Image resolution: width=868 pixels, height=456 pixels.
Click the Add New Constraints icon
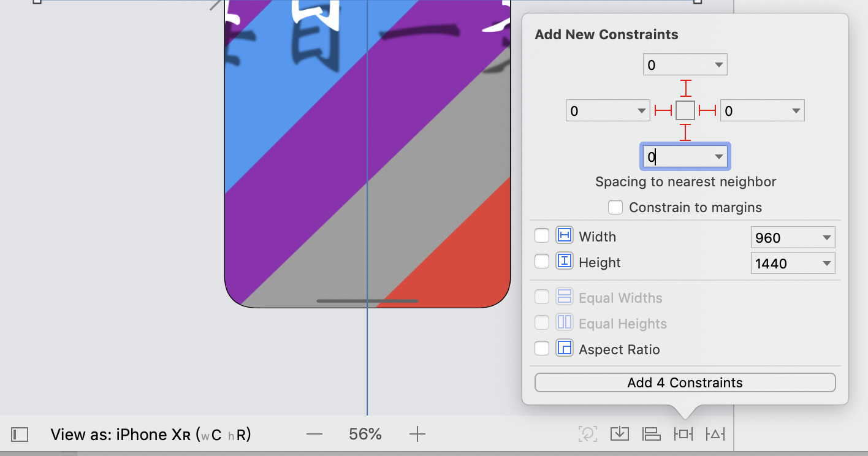(x=683, y=434)
